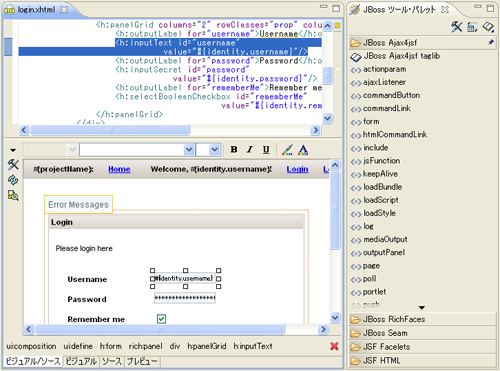This screenshot has width=500, height=371.
Task: Insert page tag from palette
Action: (365, 266)
